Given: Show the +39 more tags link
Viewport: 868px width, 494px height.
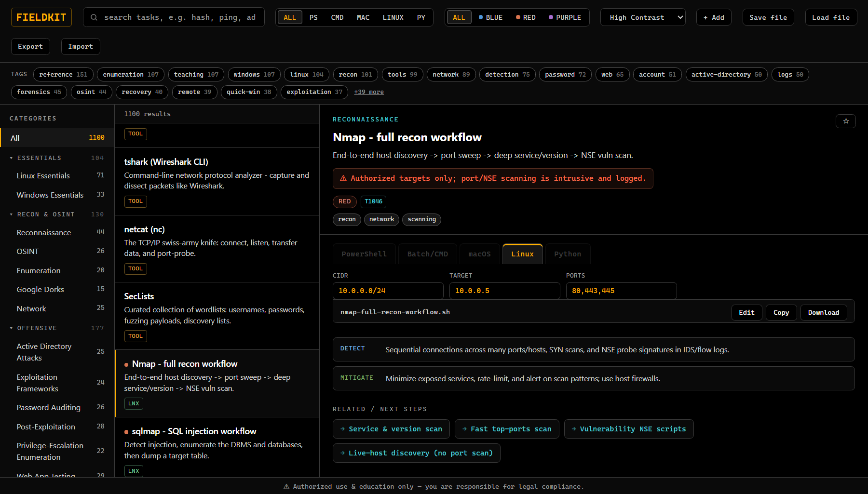Looking at the screenshot, I should (369, 92).
